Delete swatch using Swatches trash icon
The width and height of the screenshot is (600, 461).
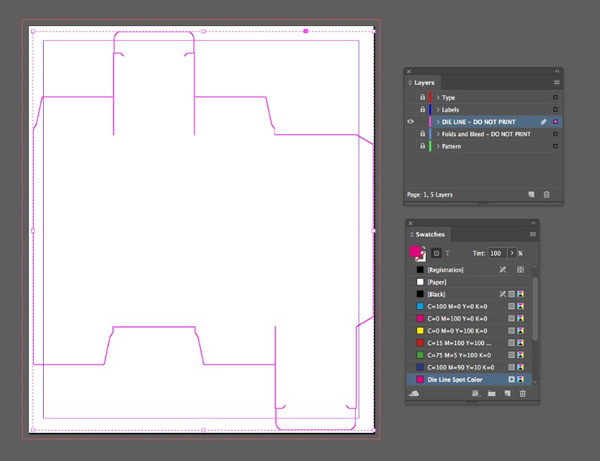point(521,395)
